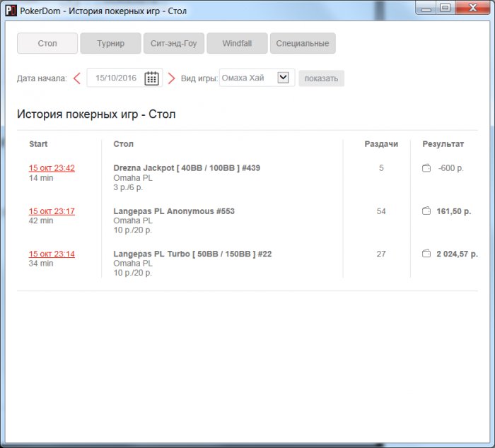Select table name Langepas PL Anonymous #553

click(174, 211)
